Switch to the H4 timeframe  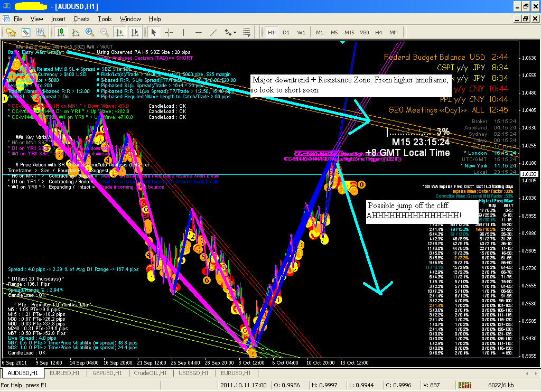click(x=378, y=32)
